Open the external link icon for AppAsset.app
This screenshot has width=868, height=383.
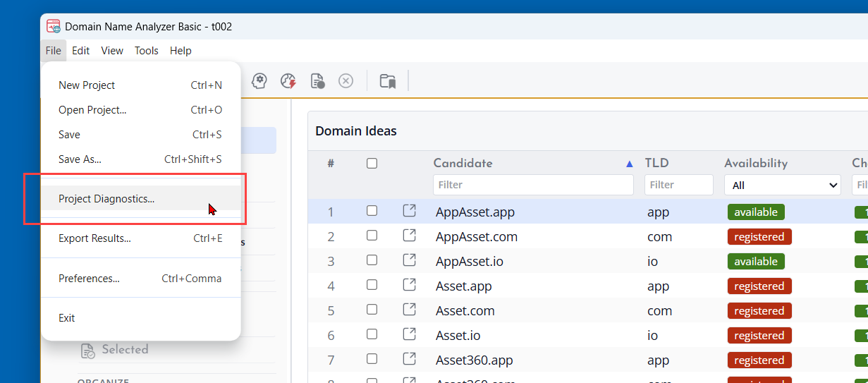click(409, 211)
